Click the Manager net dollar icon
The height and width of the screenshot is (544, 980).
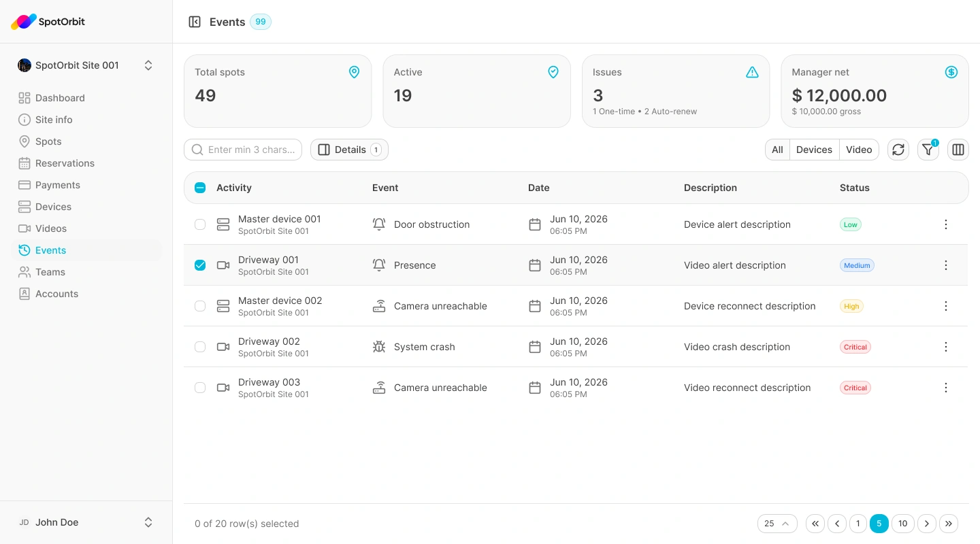951,72
